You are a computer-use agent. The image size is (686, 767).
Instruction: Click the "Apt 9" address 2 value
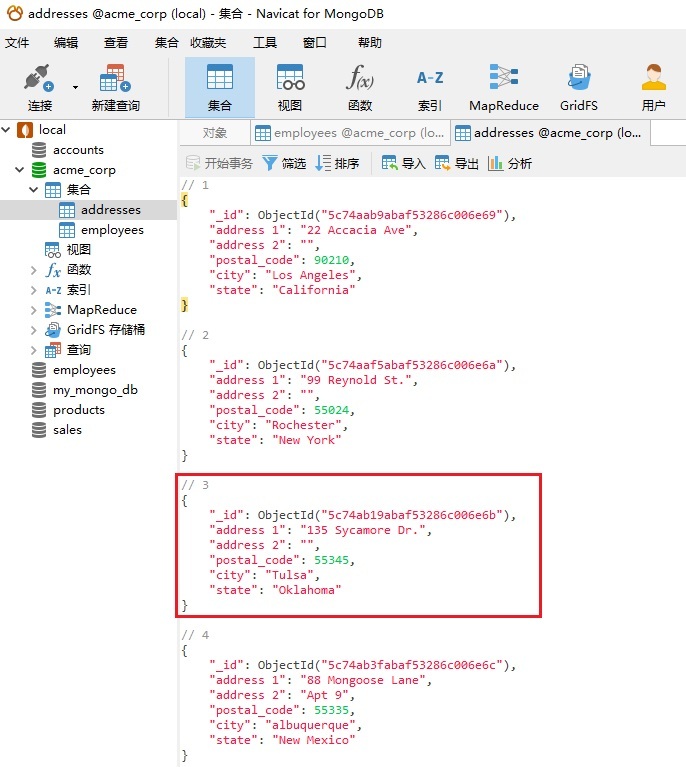324,695
